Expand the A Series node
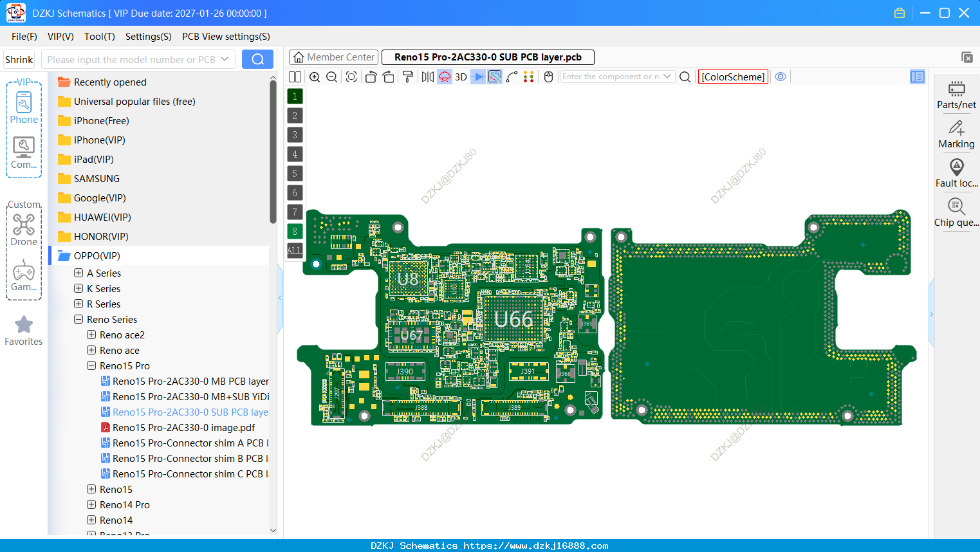This screenshot has height=552, width=980. point(79,273)
